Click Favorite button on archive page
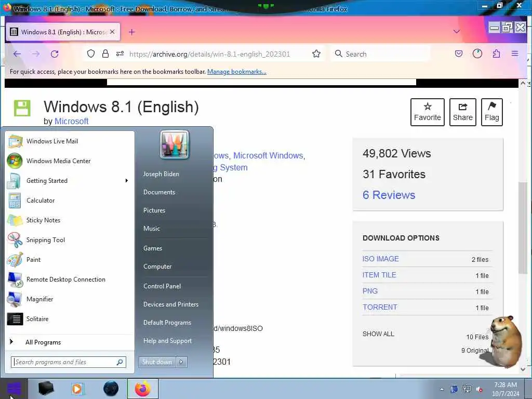Image resolution: width=532 pixels, height=399 pixels. (x=427, y=112)
